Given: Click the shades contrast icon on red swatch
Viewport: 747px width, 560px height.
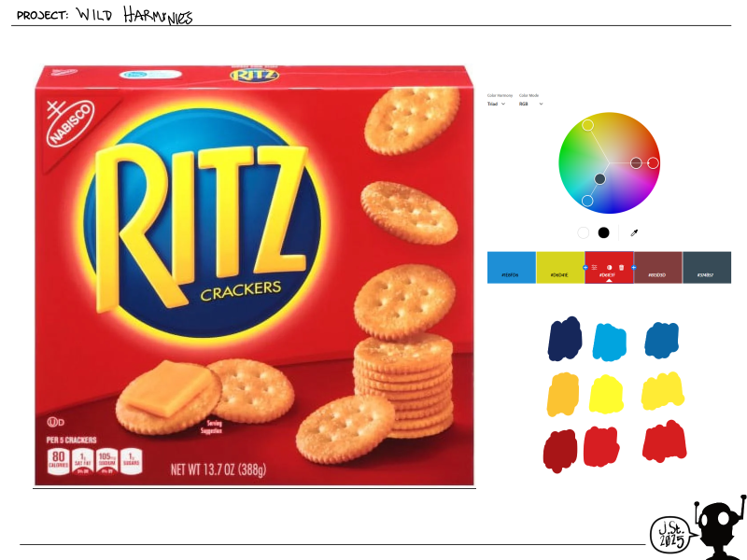Looking at the screenshot, I should pos(609,268).
